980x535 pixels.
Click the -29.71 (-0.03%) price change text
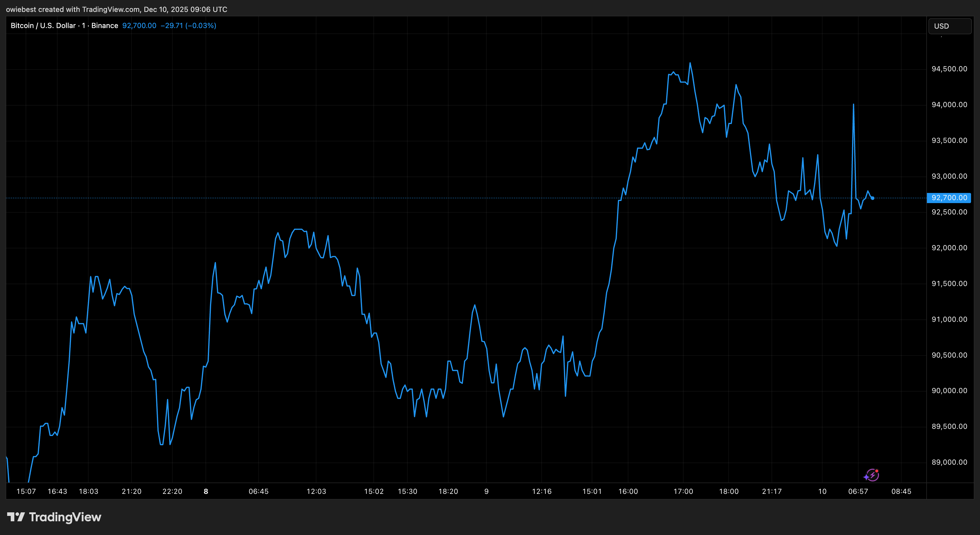(188, 25)
